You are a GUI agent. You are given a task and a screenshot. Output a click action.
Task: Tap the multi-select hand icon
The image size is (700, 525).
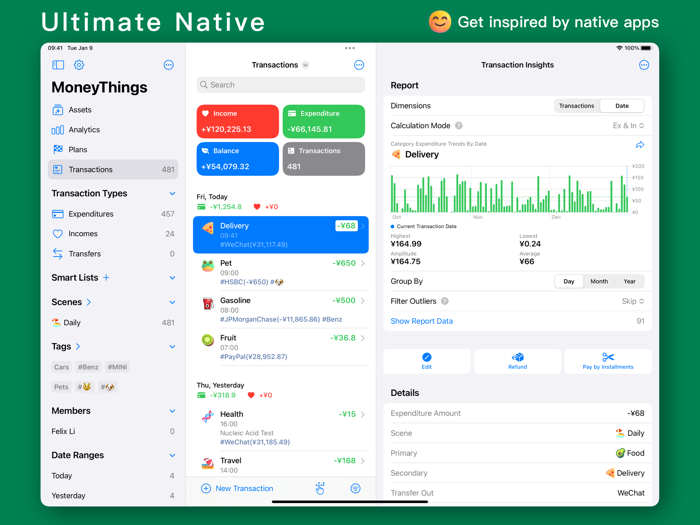point(320,488)
